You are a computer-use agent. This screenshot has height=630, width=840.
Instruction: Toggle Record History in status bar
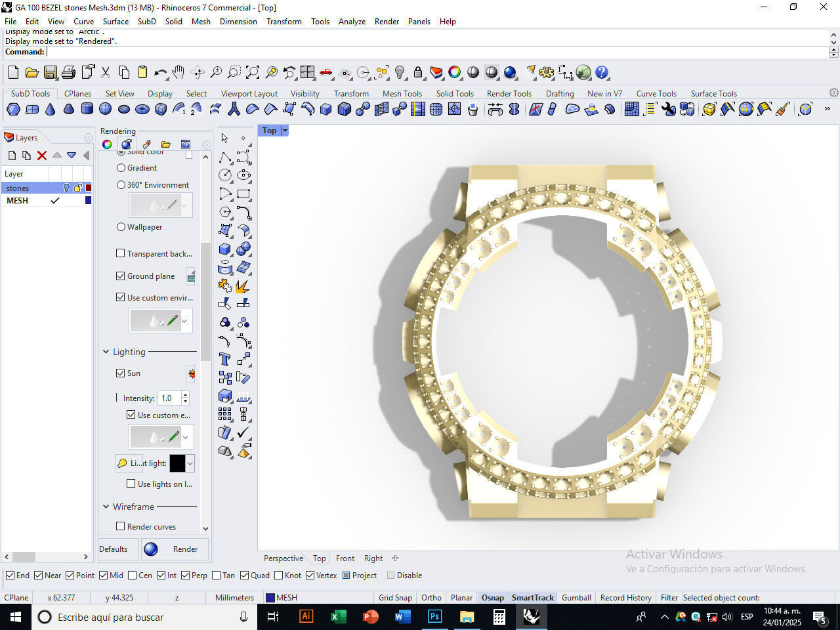tap(626, 598)
